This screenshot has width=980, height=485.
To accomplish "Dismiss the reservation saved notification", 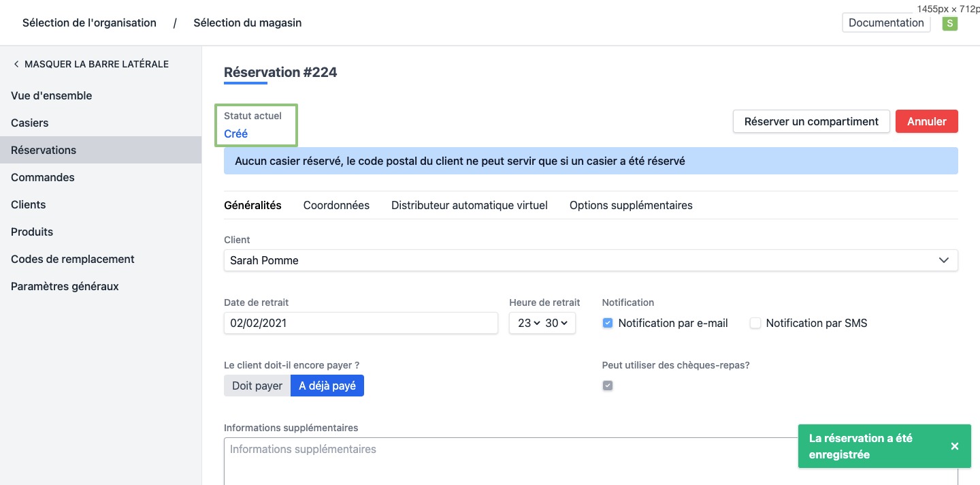I will pos(954,446).
